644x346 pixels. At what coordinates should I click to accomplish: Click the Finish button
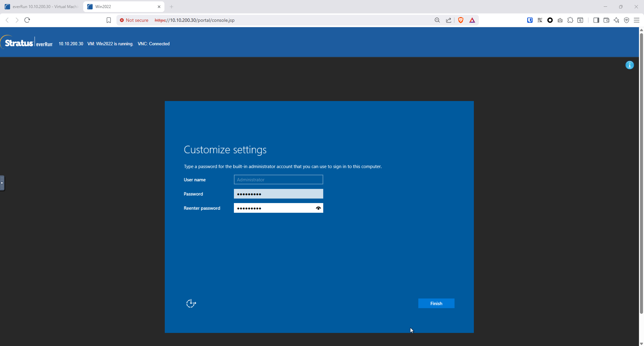coord(436,303)
